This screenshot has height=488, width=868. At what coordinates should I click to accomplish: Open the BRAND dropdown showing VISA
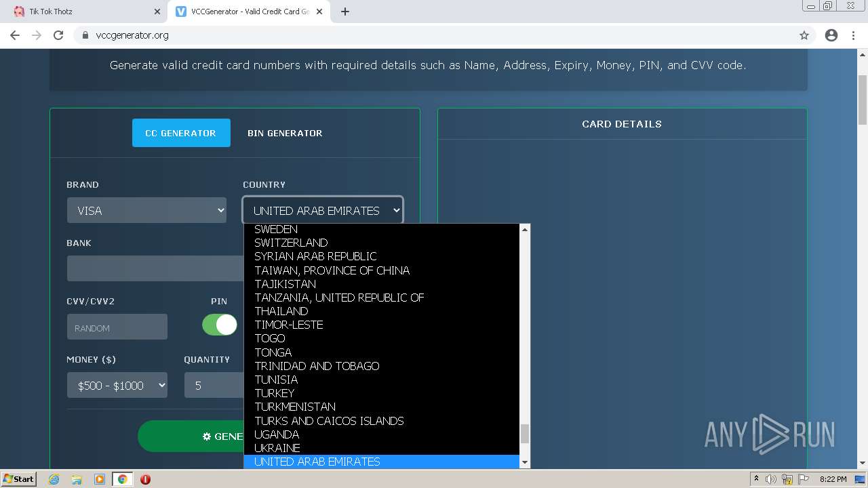click(146, 210)
